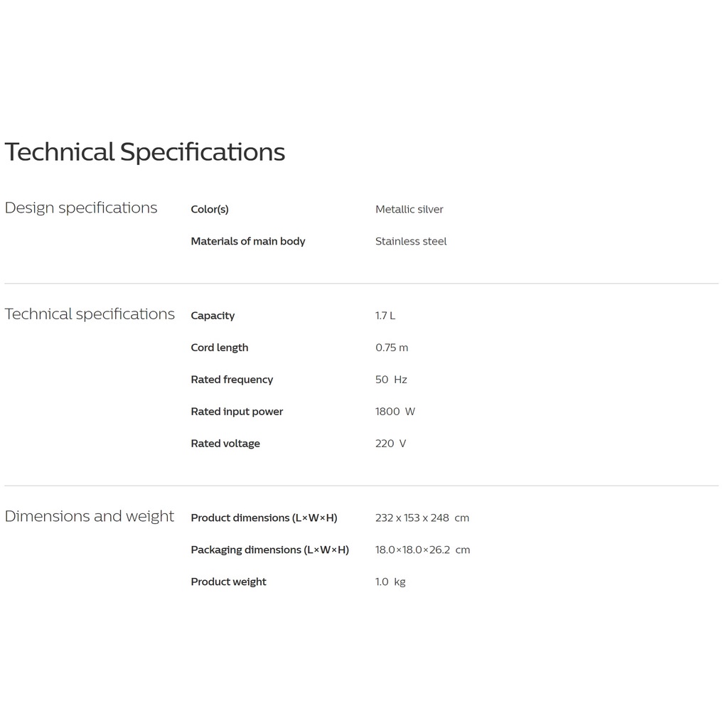This screenshot has height=728, width=728.
Task: Click the Metallic silver value
Action: (409, 209)
